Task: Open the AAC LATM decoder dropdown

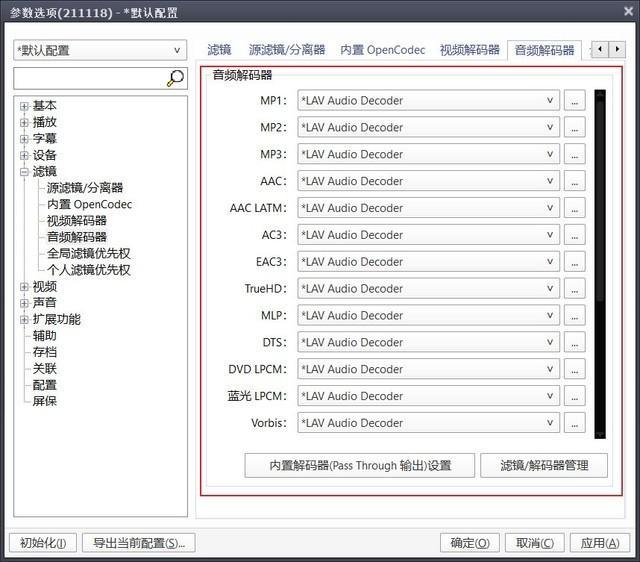Action: [x=429, y=208]
